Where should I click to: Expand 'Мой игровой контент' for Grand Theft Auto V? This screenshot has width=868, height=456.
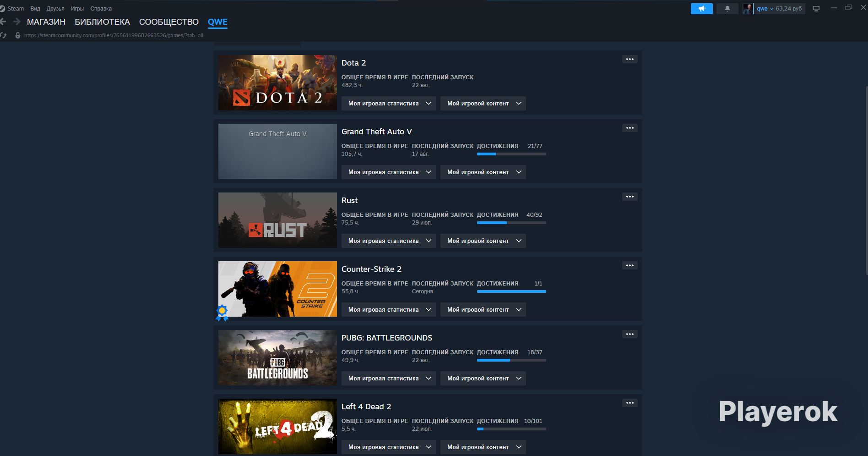483,172
